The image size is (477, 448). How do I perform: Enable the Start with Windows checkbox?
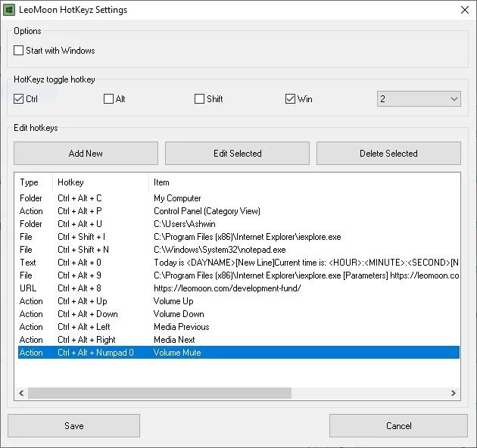[19, 51]
